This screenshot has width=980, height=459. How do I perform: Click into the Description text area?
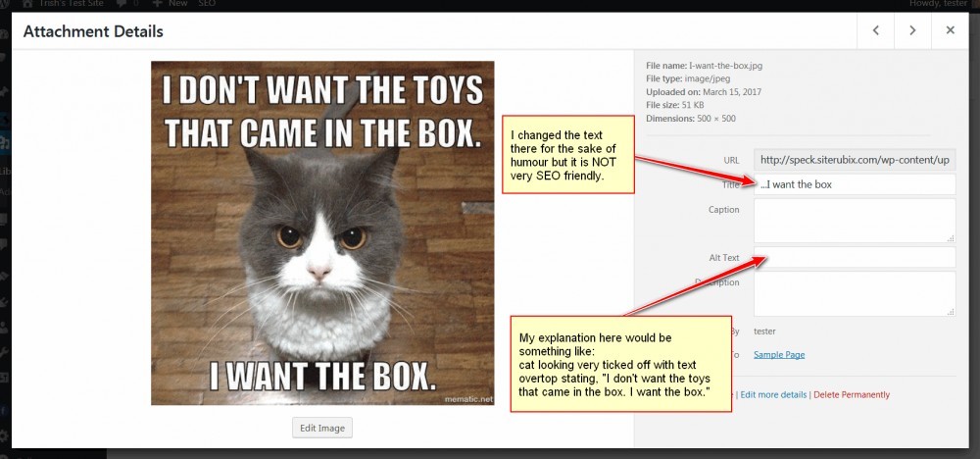855,294
